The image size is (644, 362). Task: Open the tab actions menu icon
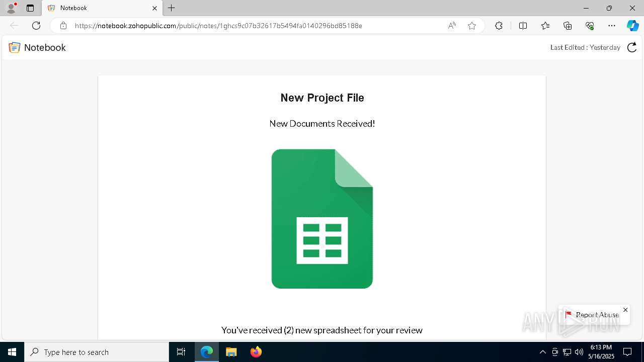pos(30,8)
